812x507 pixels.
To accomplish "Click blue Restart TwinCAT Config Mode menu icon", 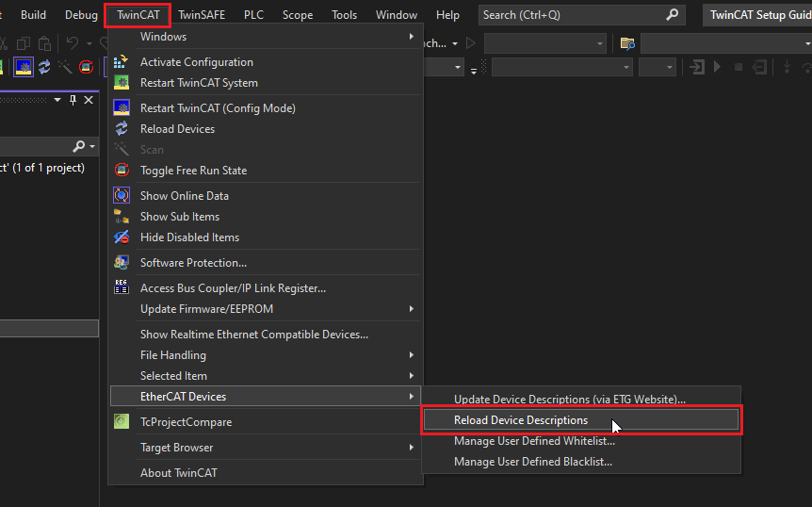I will point(122,107).
